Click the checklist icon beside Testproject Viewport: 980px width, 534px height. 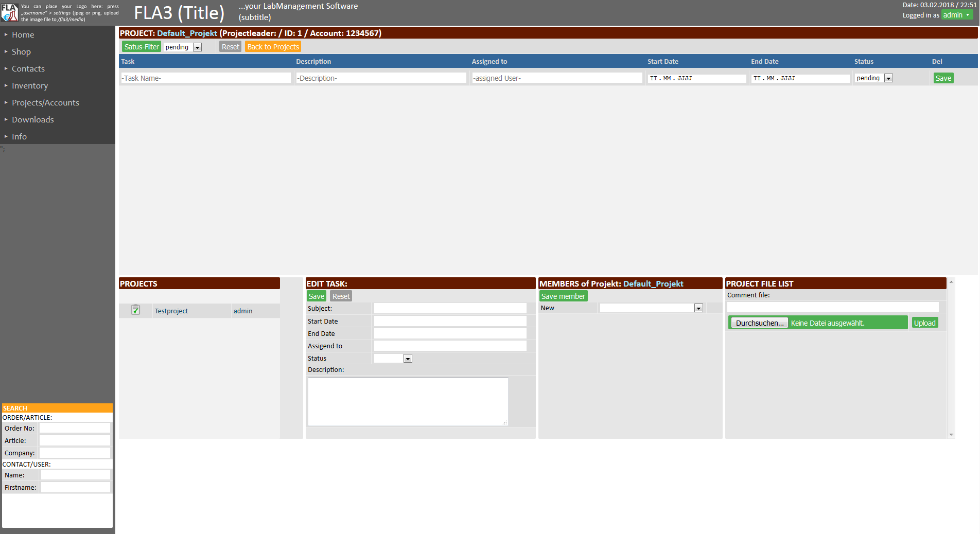[x=135, y=310]
